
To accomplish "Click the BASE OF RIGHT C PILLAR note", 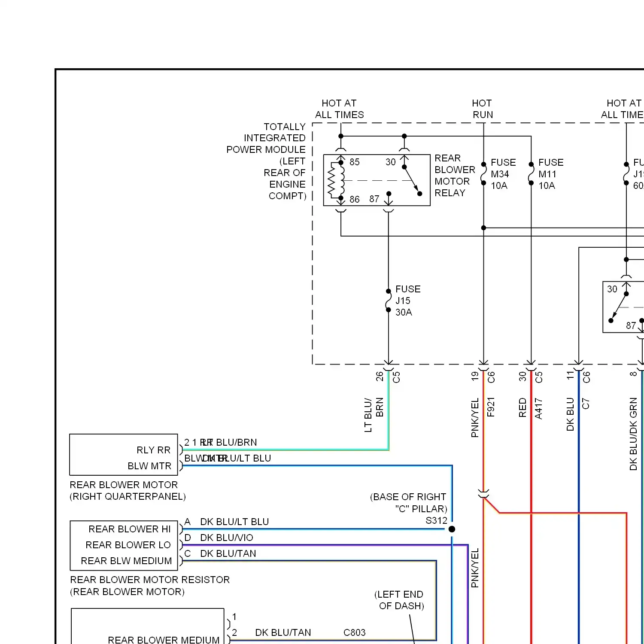I will (x=408, y=503).
